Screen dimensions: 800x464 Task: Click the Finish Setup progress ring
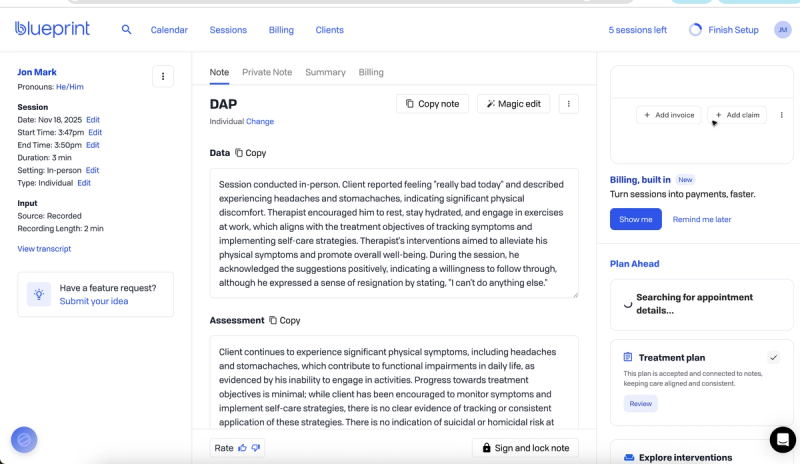tap(695, 30)
